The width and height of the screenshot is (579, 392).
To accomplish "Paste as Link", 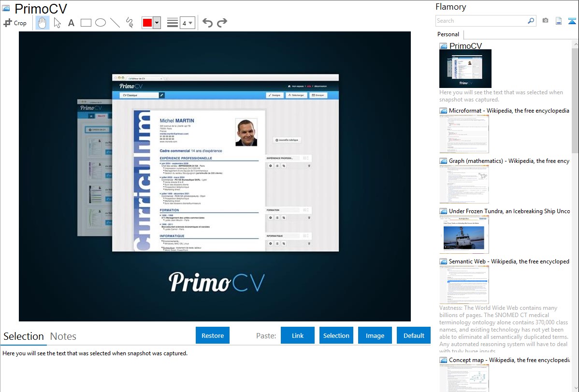I will (x=298, y=335).
